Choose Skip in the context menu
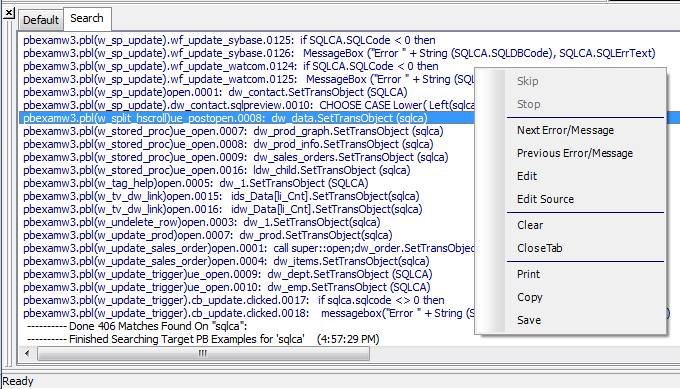The height and width of the screenshot is (389, 680). coord(527,81)
